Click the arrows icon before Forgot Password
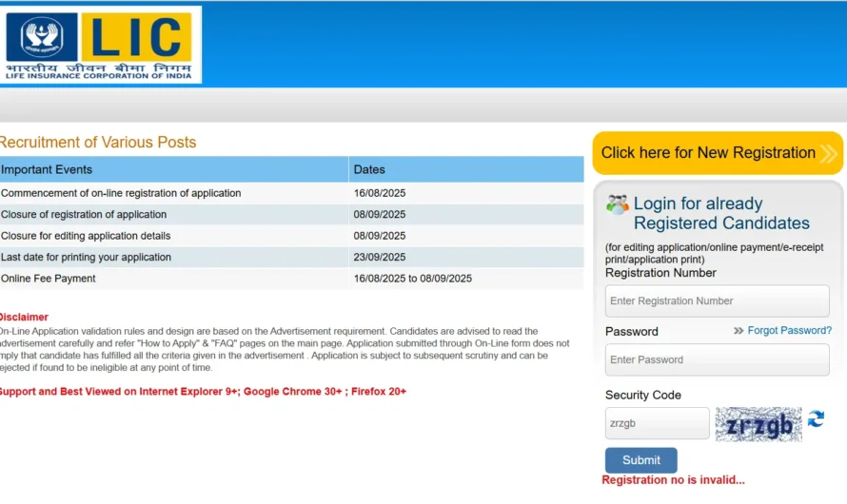This screenshot has height=504, width=847. tap(739, 330)
